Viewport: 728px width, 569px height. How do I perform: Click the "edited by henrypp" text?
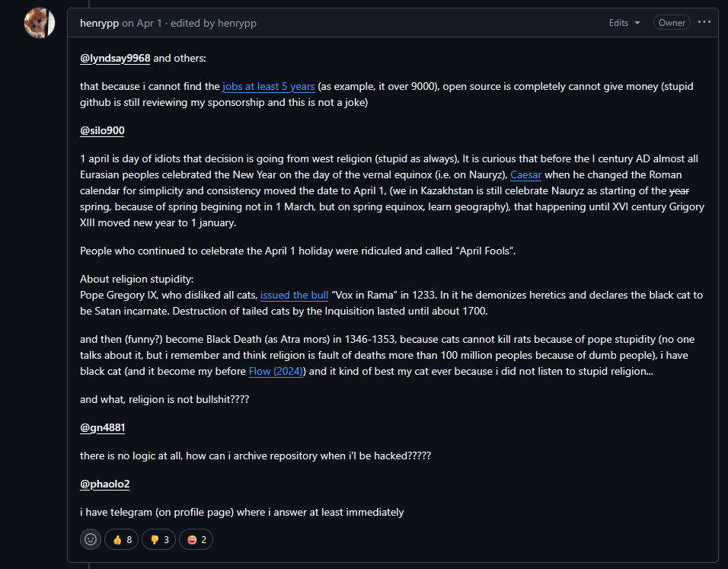click(213, 23)
